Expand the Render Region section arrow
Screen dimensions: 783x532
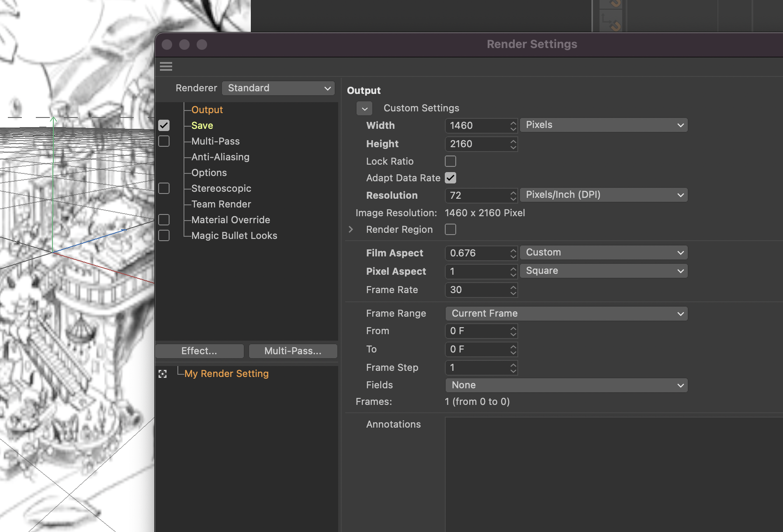pyautogui.click(x=351, y=229)
